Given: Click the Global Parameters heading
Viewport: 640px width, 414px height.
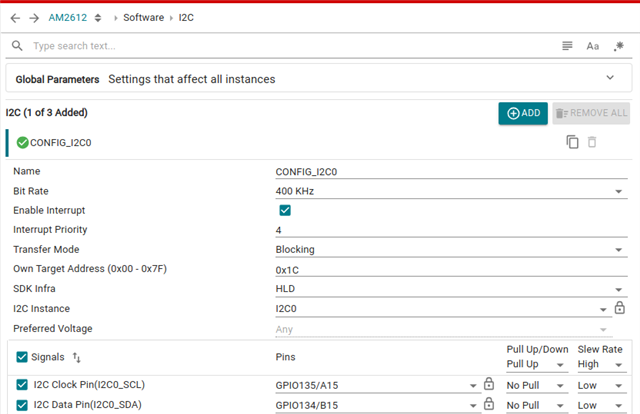Looking at the screenshot, I should pos(58,79).
